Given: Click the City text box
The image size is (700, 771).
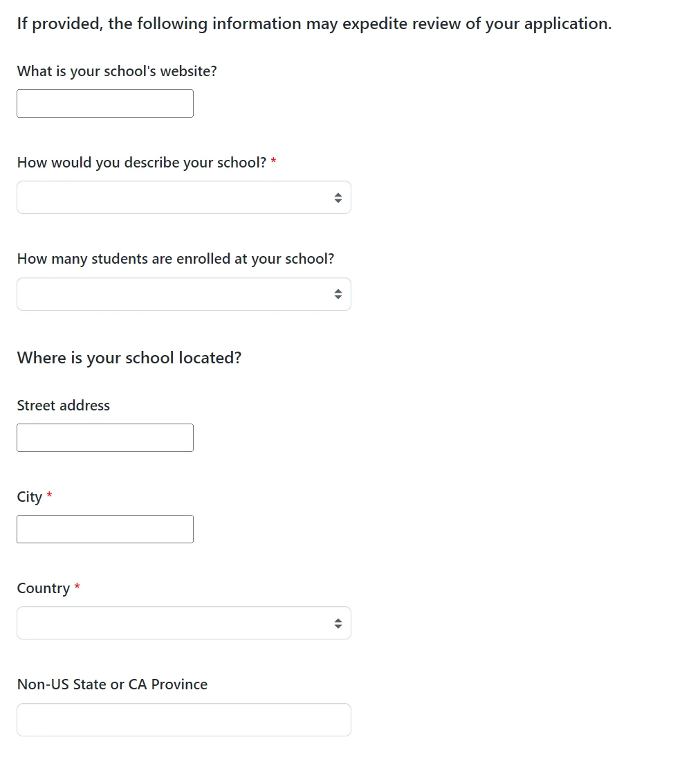Looking at the screenshot, I should click(x=104, y=529).
